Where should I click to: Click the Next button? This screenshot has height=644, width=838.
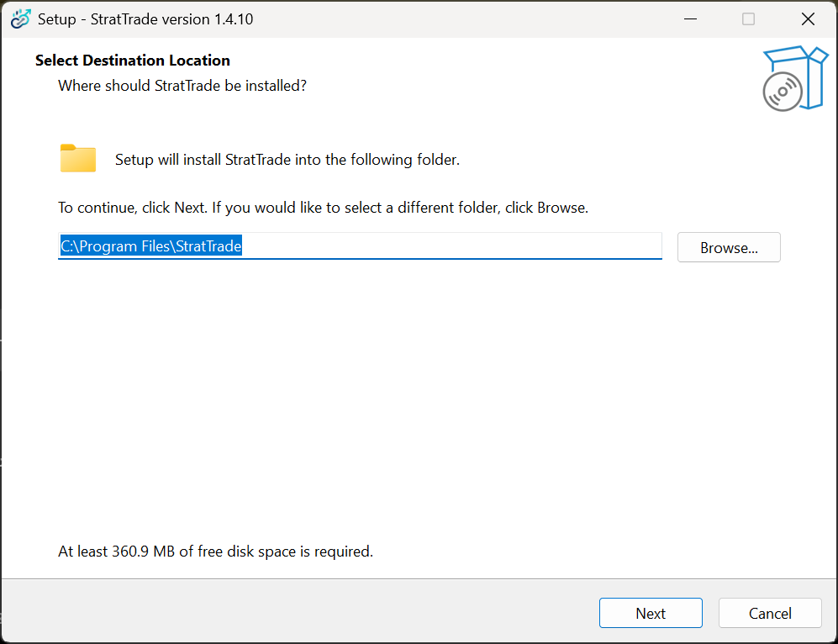[x=651, y=613]
